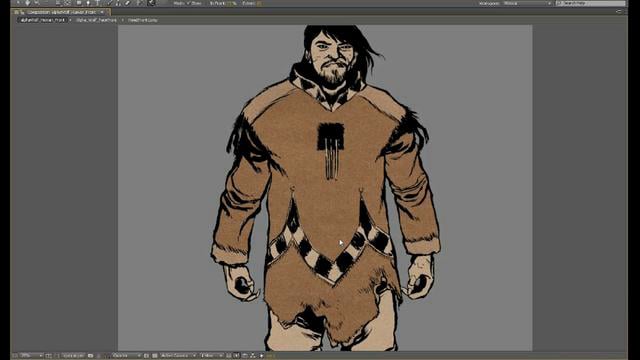Open the composition flowchart
Image resolution: width=640 pixels, height=360 pixels.
pyautogui.click(x=253, y=356)
